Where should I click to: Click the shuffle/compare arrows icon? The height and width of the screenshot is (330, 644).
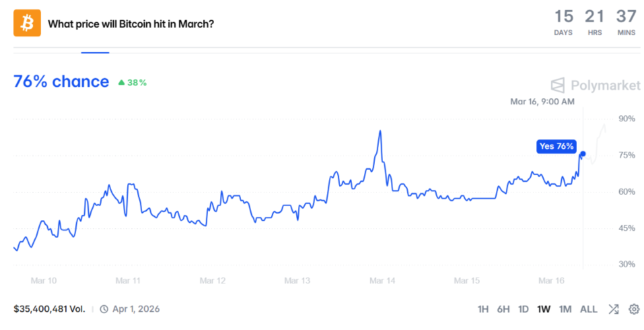614,309
